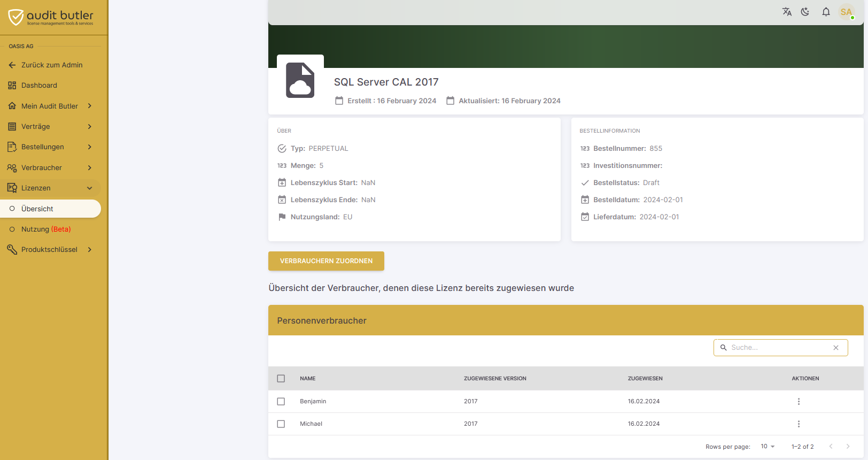Expand Verträge submenu chevron
The width and height of the screenshot is (868, 460).
click(90, 127)
